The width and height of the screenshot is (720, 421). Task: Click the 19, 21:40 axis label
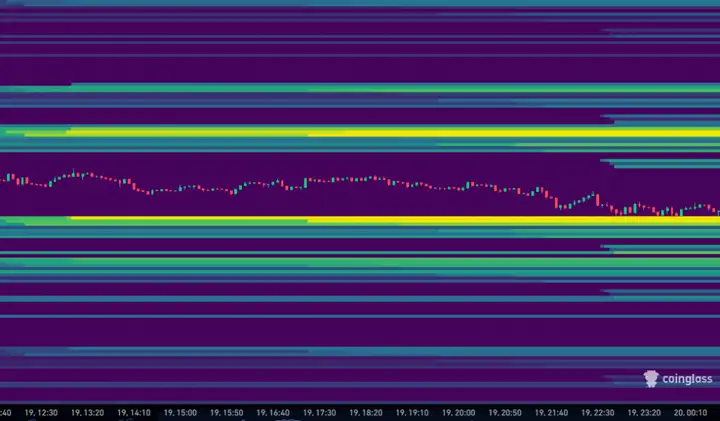(x=553, y=412)
